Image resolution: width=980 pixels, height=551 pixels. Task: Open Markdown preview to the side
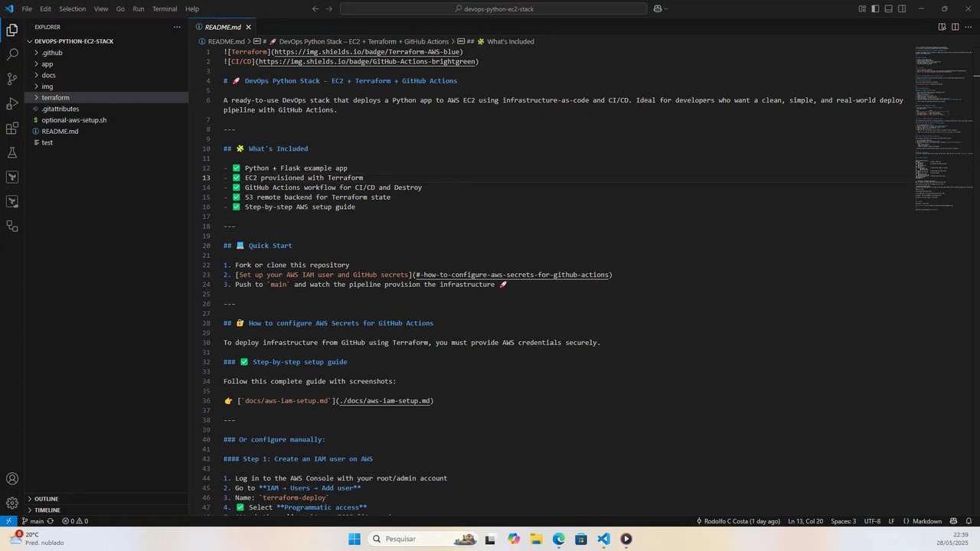[942, 27]
